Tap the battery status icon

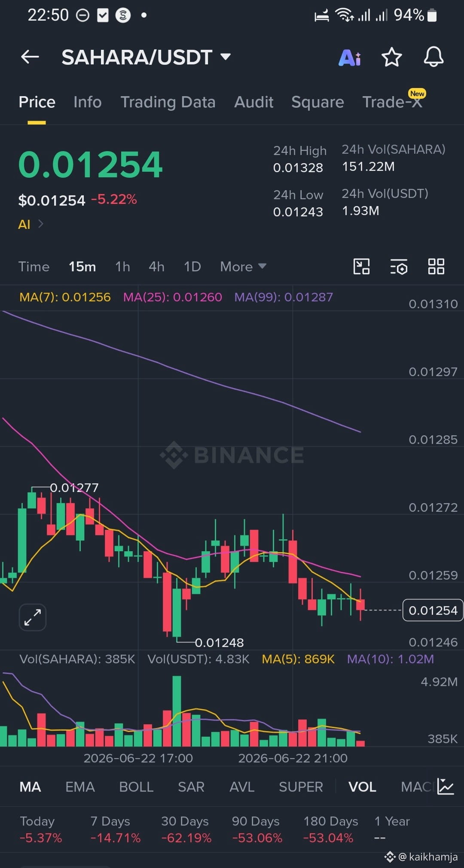433,15
